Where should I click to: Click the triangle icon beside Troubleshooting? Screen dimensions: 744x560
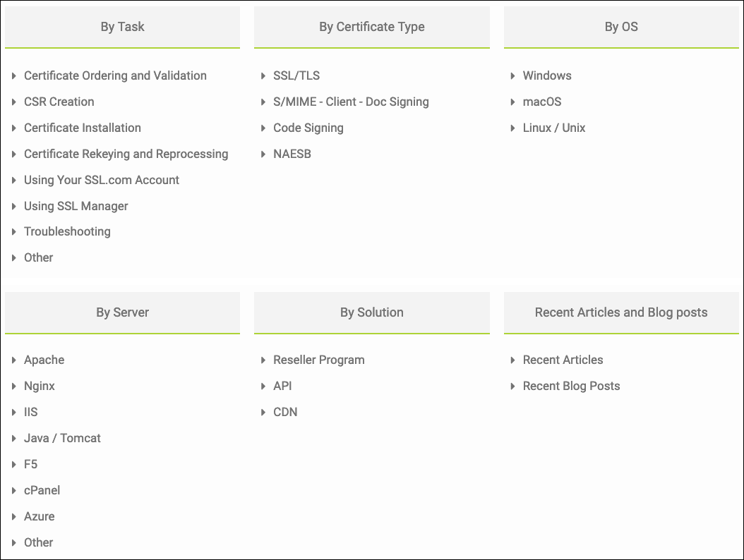coord(13,232)
